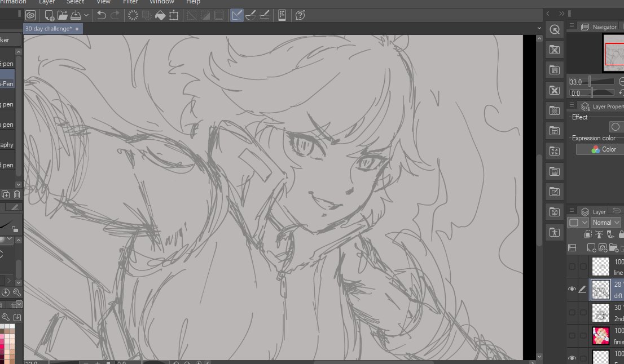Create a new canvas from the command bar
624x364 pixels.
coord(49,16)
